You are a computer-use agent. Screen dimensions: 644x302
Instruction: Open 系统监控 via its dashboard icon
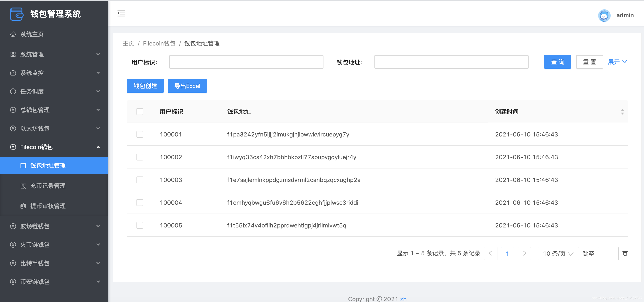tap(13, 73)
